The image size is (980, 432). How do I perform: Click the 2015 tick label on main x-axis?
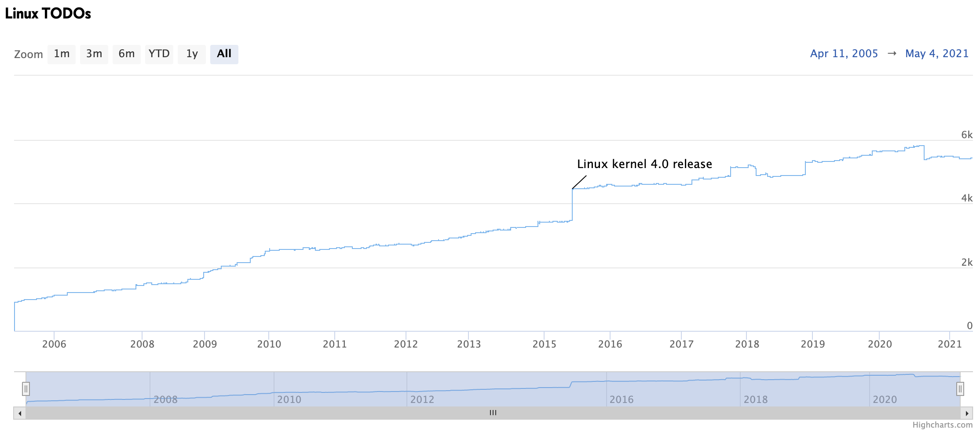(x=544, y=344)
